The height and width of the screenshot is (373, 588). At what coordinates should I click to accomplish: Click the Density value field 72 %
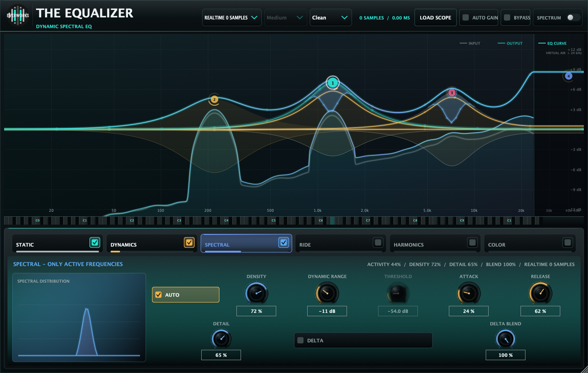pos(256,311)
